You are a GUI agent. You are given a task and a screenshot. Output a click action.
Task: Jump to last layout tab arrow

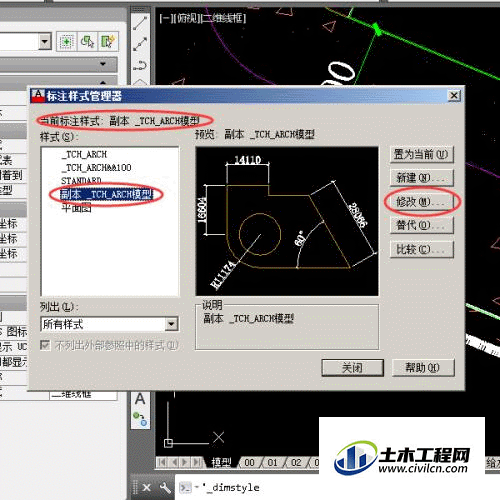(197, 462)
